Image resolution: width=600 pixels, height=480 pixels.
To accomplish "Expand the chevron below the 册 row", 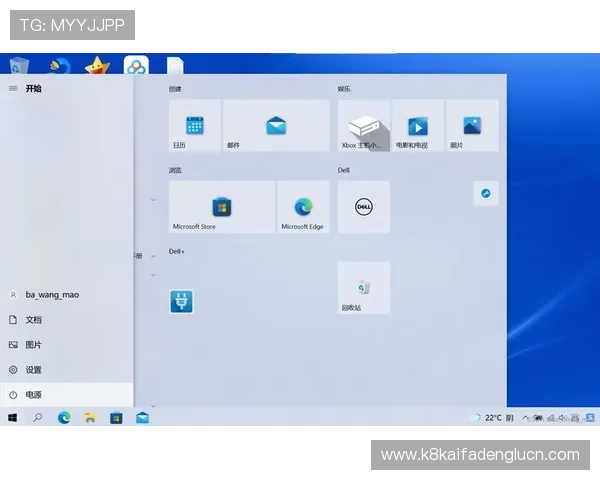I will coord(153,274).
